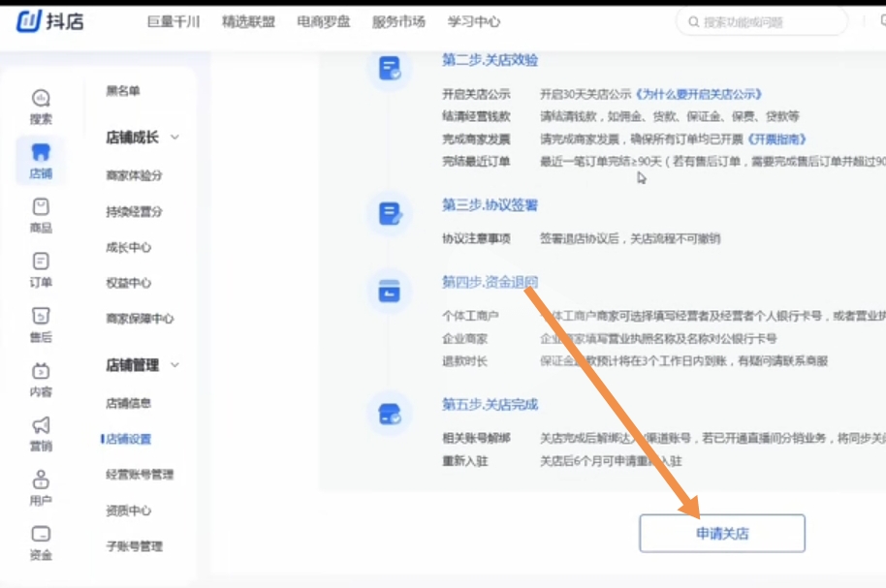Open the 资金 sidebar icon
The image size is (886, 588).
click(x=41, y=534)
